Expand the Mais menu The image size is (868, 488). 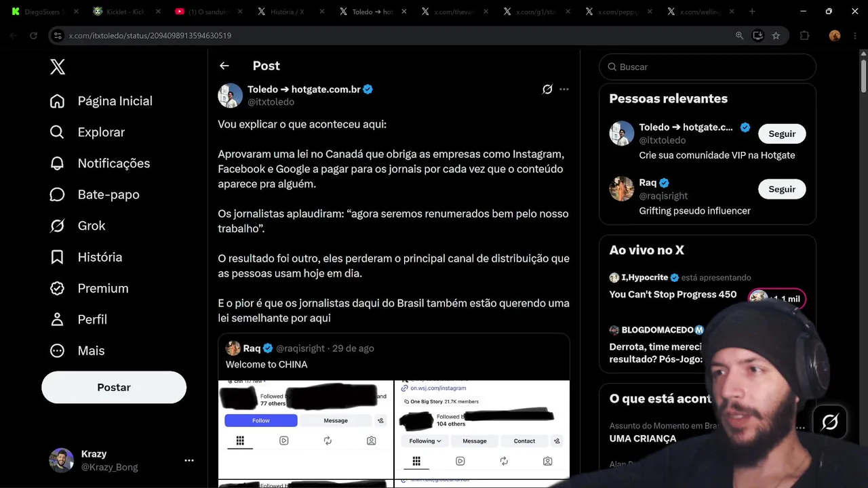point(77,350)
